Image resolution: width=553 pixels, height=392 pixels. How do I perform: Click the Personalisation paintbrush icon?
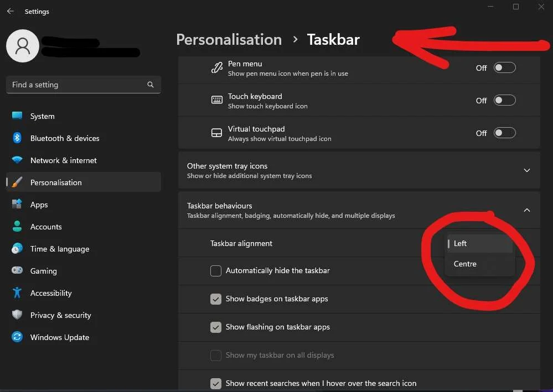(x=17, y=182)
